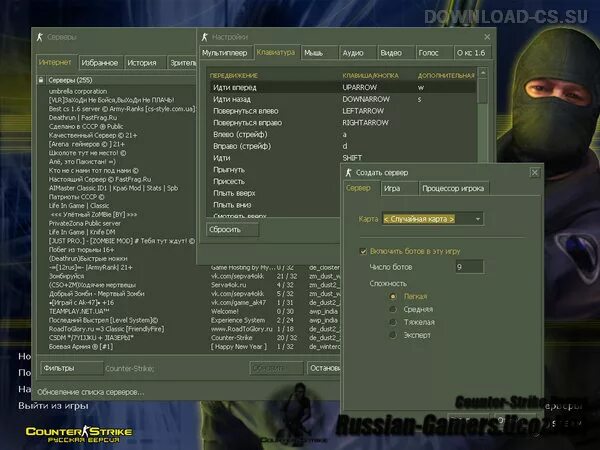Select the Легкая difficulty radio button

(393, 296)
